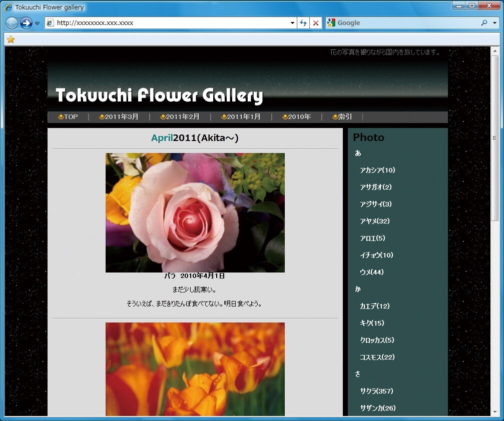
Task: Click the Tokuuchi Flower Gallery site title
Action: pos(159,95)
